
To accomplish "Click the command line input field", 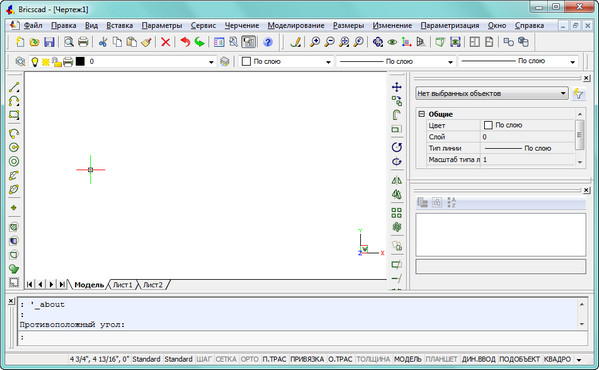I will click(x=302, y=338).
